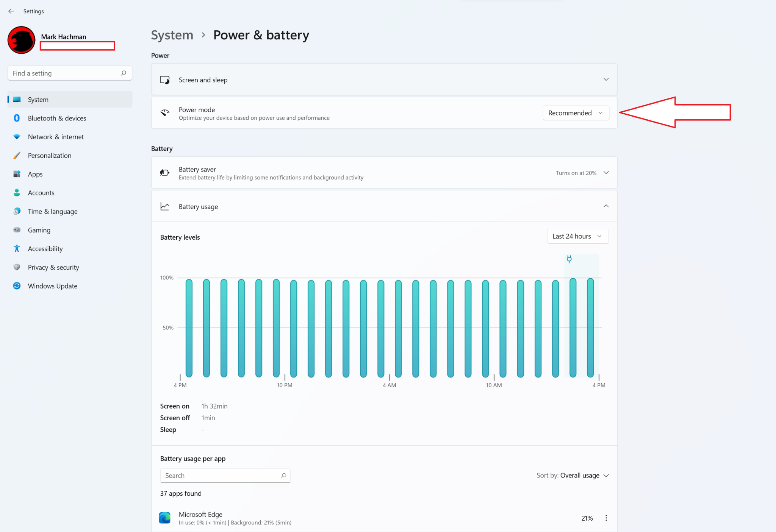This screenshot has width=776, height=532.
Task: Click the back arrow in Settings
Action: coord(11,11)
